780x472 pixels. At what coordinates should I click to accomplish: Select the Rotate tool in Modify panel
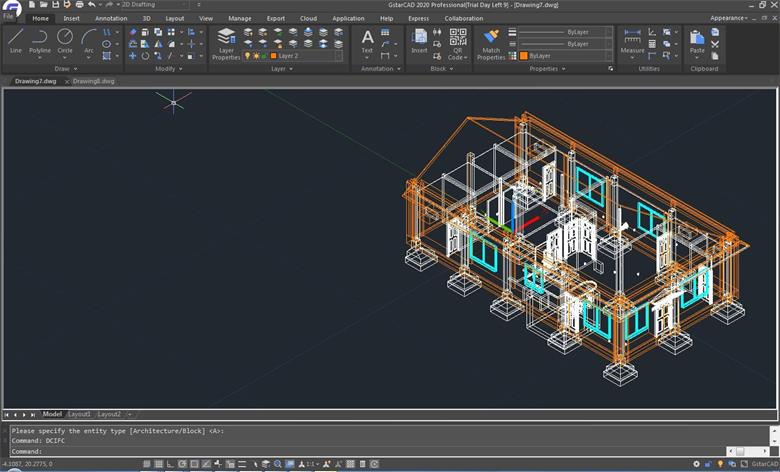pyautogui.click(x=145, y=56)
